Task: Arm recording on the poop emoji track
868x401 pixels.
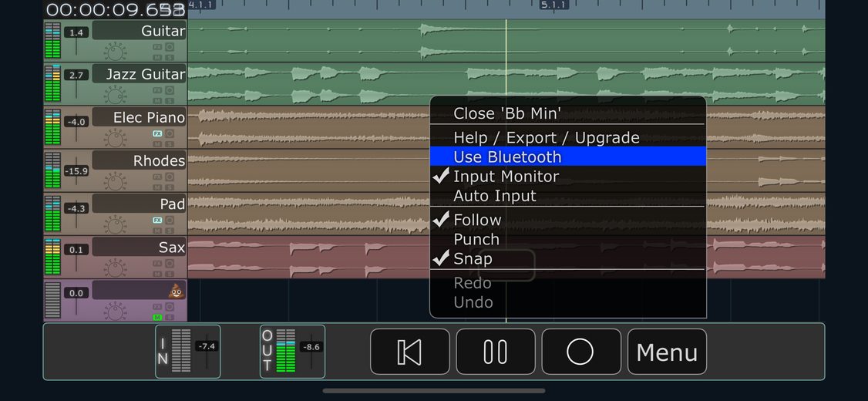Action: click(x=170, y=306)
